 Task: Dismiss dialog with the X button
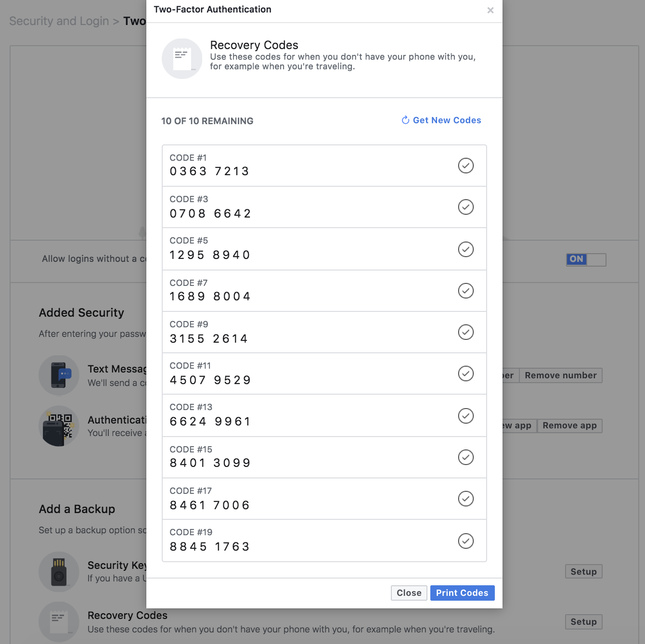click(x=490, y=10)
